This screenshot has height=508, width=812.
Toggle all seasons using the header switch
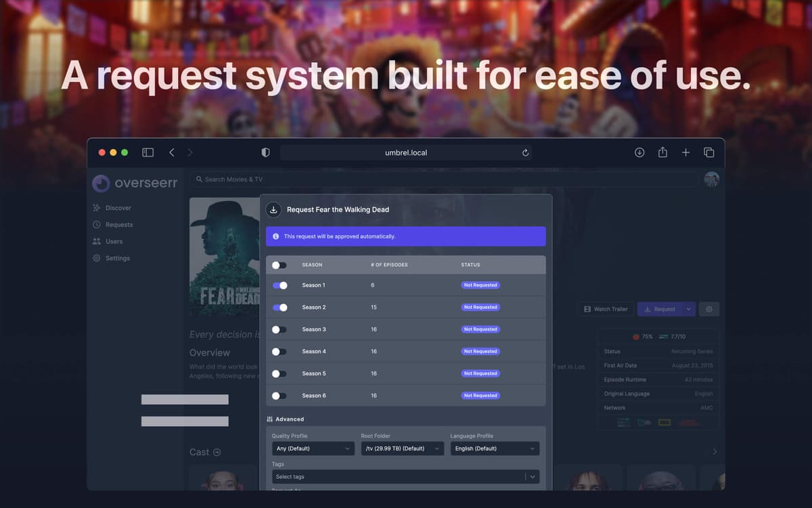[x=279, y=265]
